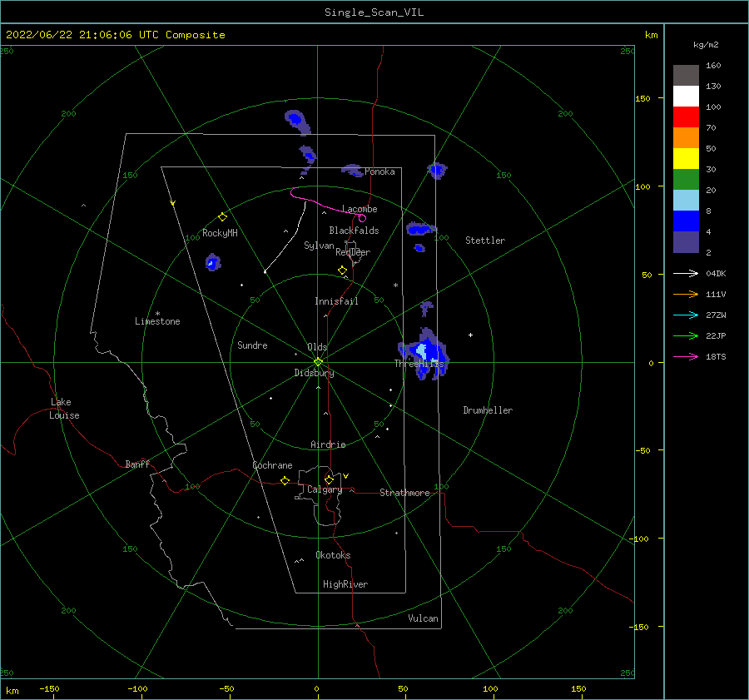This screenshot has height=700, width=749.
Task: Click the Strathmore town label
Action: pyautogui.click(x=404, y=493)
